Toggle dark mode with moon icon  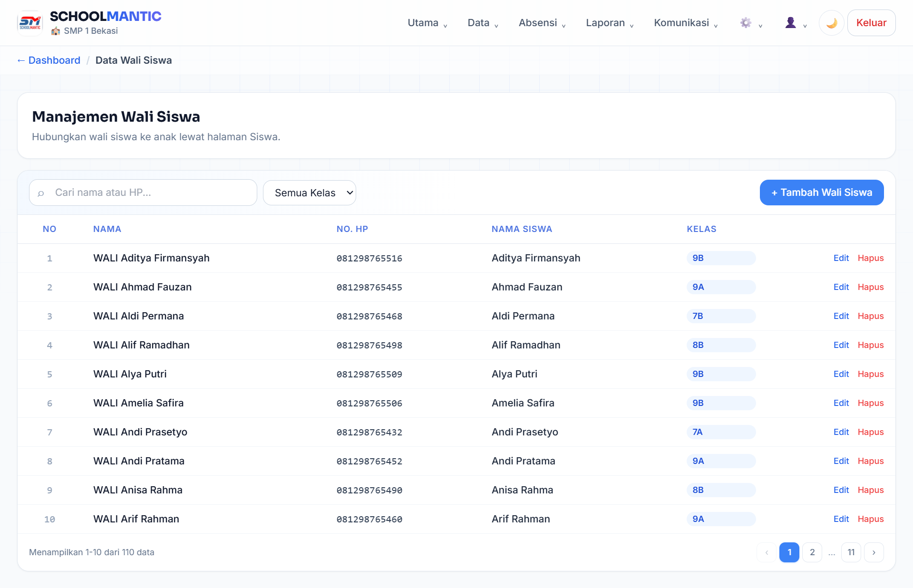[831, 23]
